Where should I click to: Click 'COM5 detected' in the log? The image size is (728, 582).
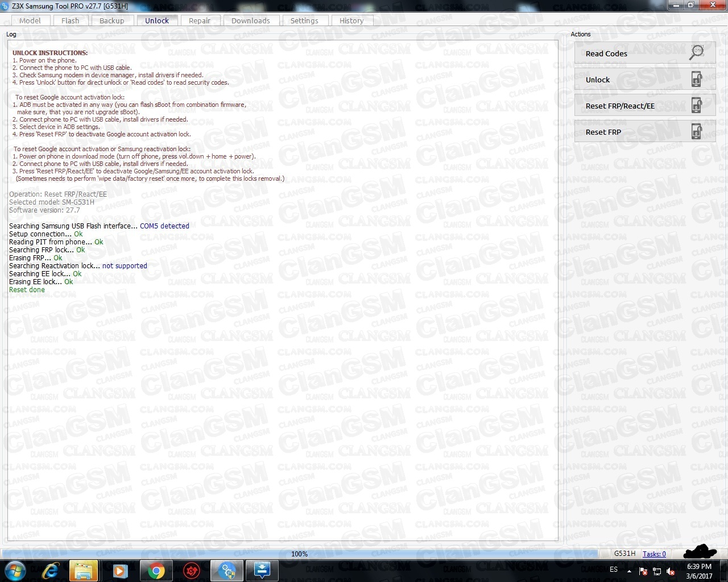click(164, 226)
